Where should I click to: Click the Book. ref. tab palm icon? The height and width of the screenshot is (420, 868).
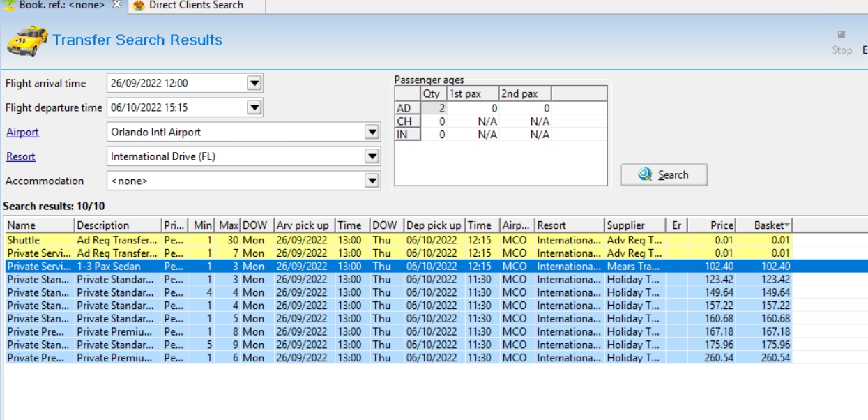point(10,5)
